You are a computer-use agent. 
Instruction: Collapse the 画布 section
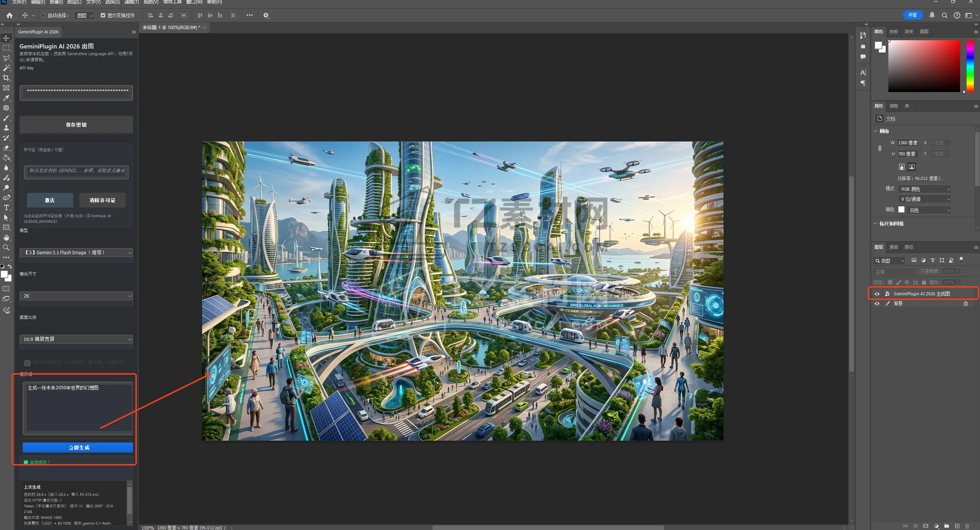(875, 131)
